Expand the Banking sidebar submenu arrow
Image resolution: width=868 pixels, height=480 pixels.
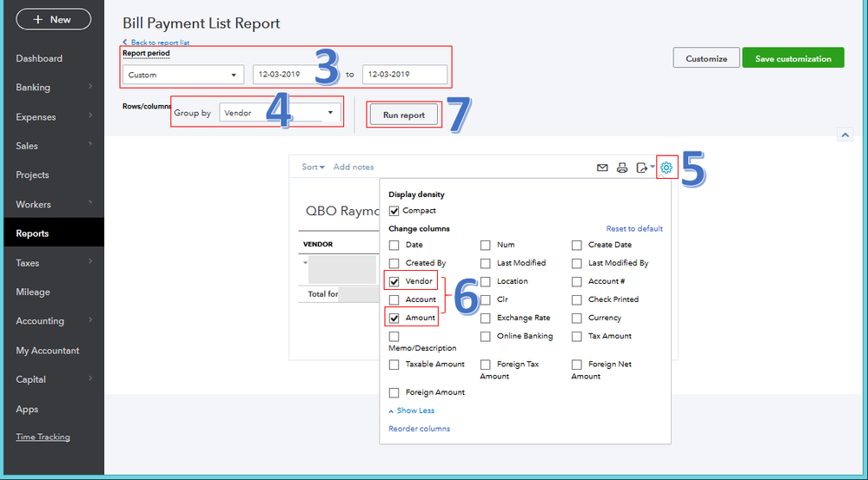90,87
